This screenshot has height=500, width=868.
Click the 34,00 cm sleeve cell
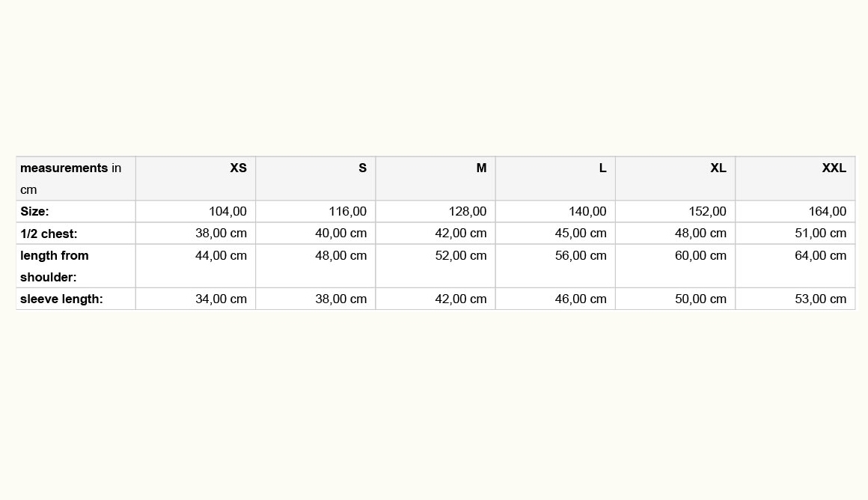point(195,299)
